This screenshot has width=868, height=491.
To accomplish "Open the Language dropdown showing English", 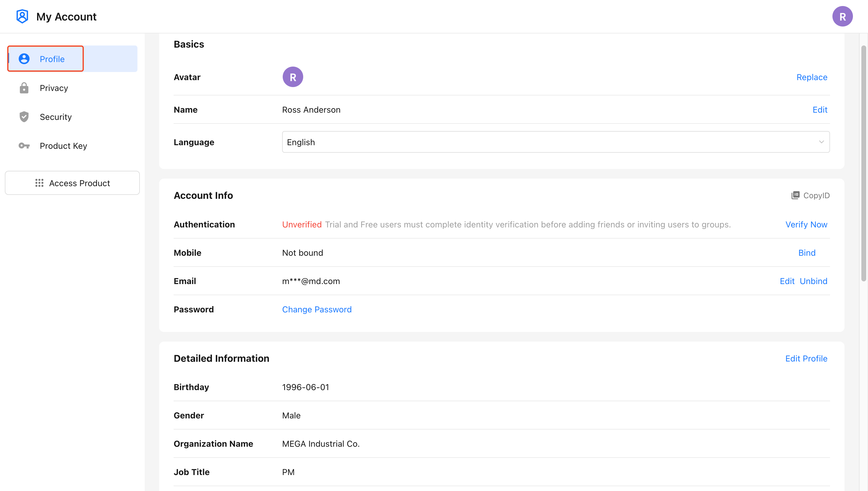I will point(556,142).
